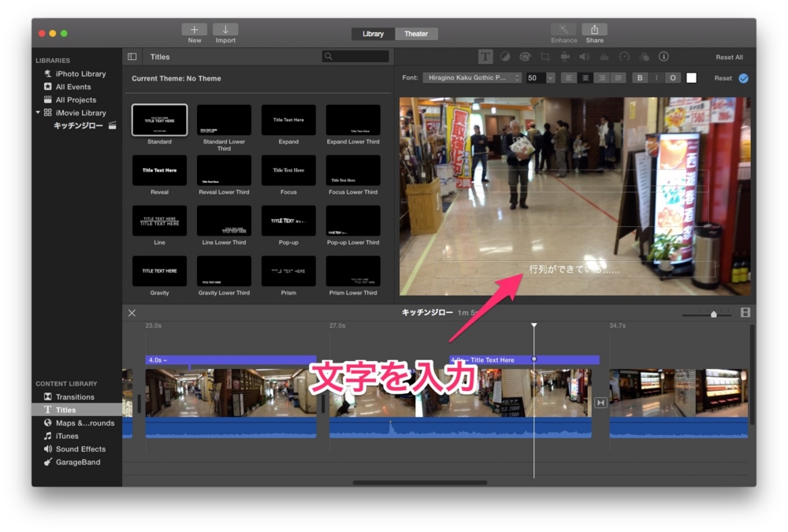The width and height of the screenshot is (788, 532).
Task: Select the Reveal title thumbnail
Action: pyautogui.click(x=159, y=170)
